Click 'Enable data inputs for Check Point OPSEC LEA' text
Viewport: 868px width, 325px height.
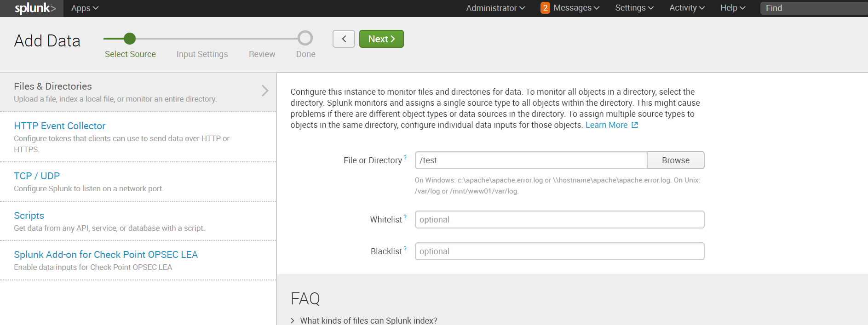(x=93, y=267)
